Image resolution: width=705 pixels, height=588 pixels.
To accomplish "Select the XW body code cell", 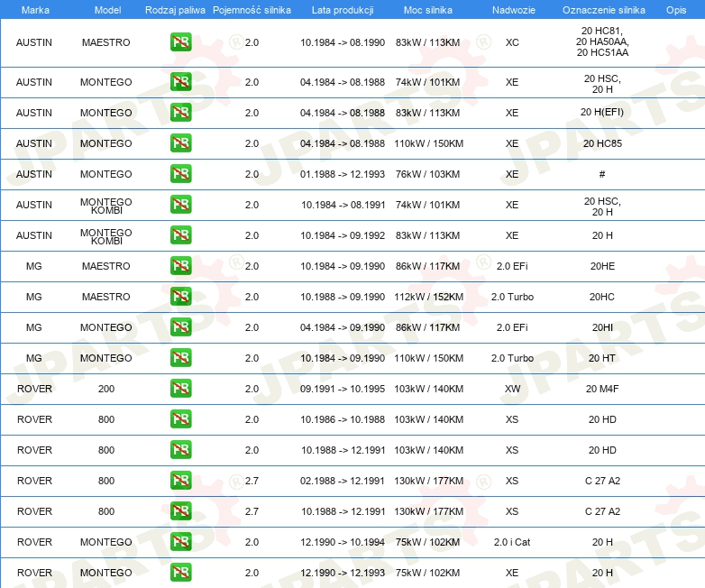I will pyautogui.click(x=512, y=389).
